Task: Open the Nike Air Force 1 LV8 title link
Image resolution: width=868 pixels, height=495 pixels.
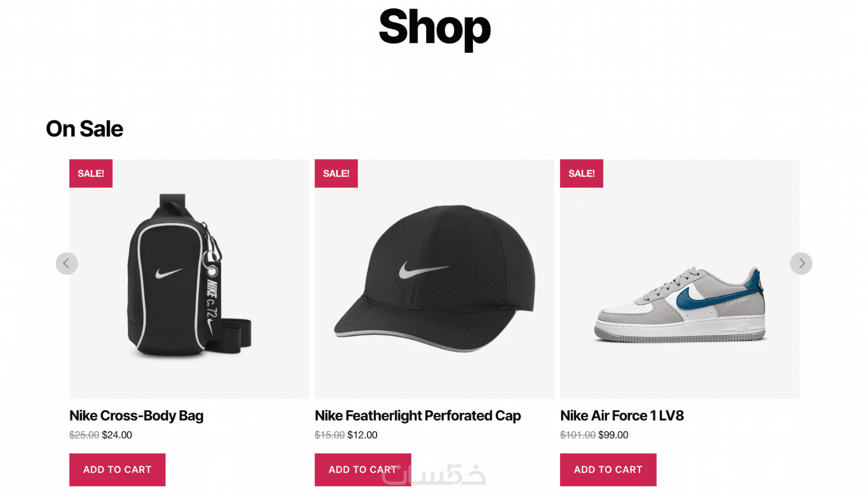Action: point(622,416)
